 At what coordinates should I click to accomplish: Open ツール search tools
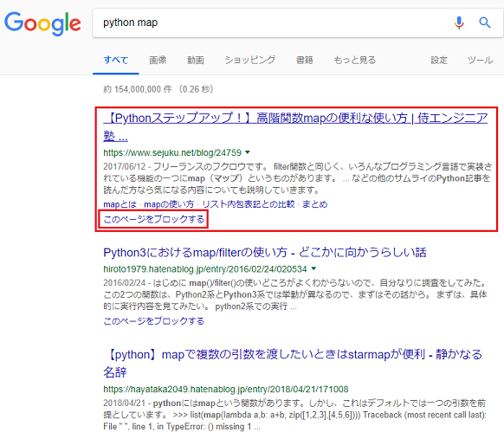[480, 60]
